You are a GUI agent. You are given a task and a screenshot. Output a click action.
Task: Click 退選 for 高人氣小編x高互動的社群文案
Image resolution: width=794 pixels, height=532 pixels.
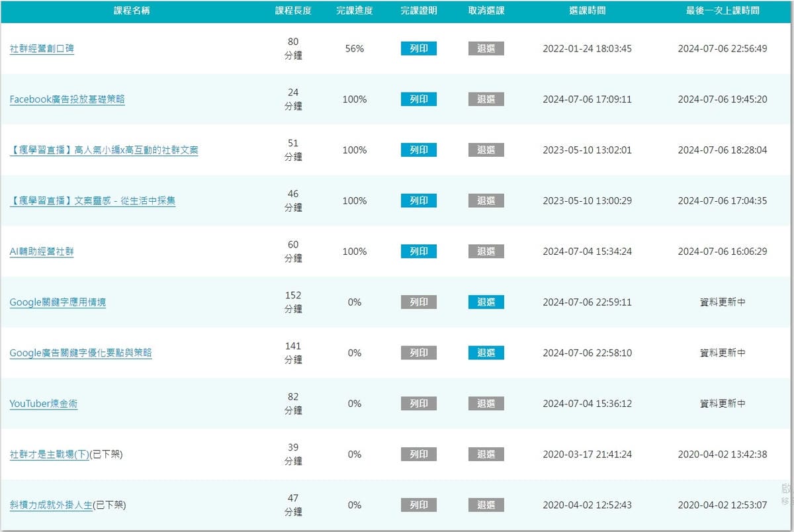point(486,150)
